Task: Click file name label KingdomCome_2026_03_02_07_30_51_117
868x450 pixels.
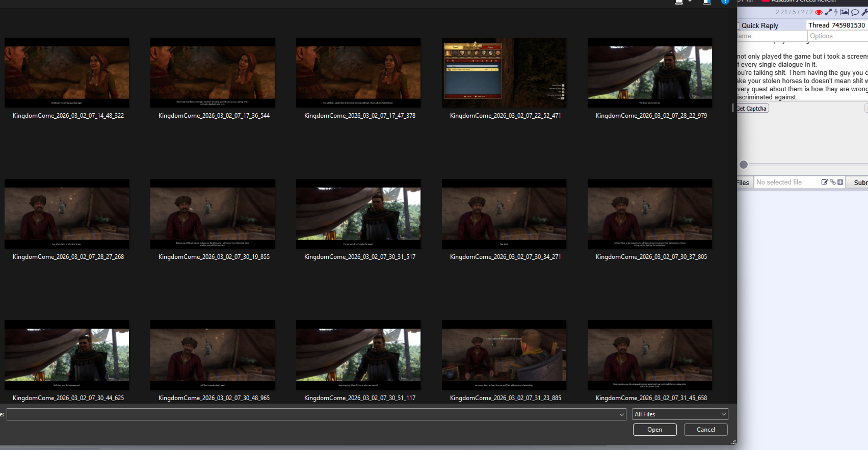Action: click(360, 398)
